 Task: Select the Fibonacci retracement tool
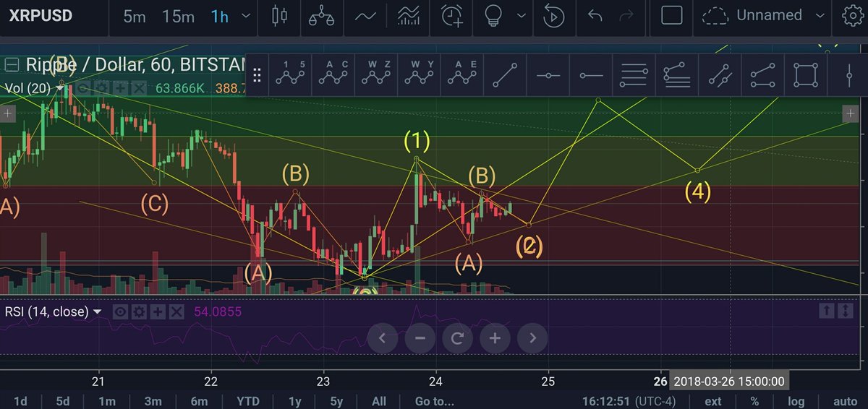pos(634,74)
